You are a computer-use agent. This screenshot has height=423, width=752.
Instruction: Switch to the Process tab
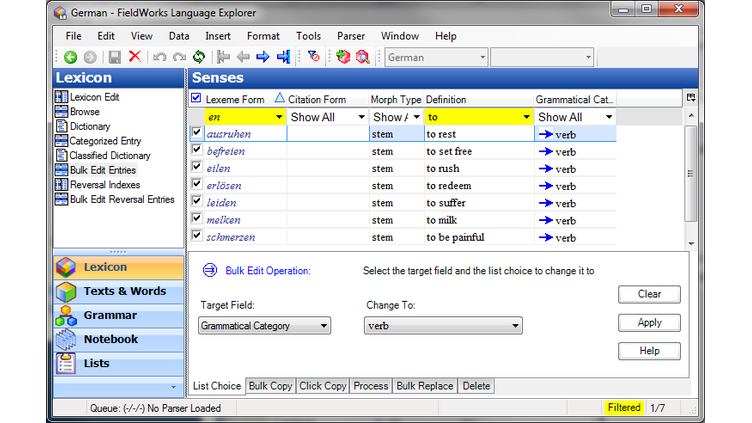(x=370, y=386)
